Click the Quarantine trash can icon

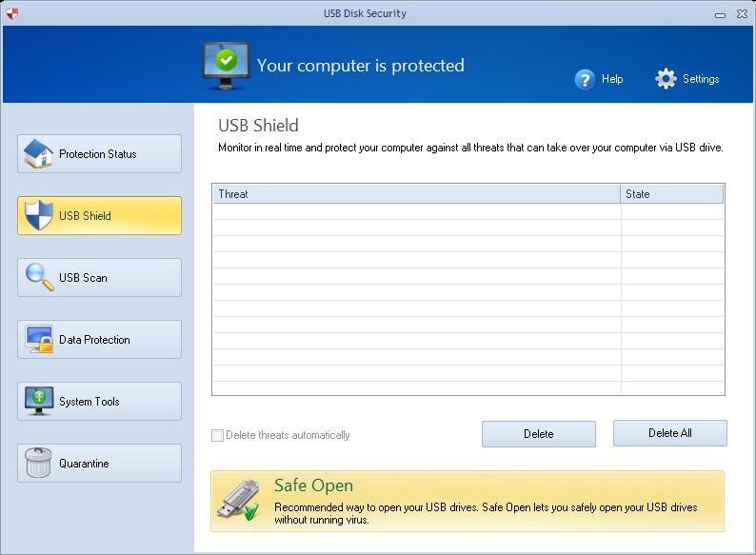pos(38,464)
